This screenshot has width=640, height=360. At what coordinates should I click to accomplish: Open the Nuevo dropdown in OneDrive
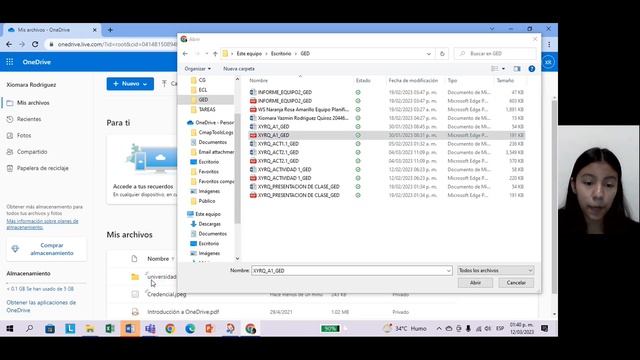pyautogui.click(x=130, y=84)
